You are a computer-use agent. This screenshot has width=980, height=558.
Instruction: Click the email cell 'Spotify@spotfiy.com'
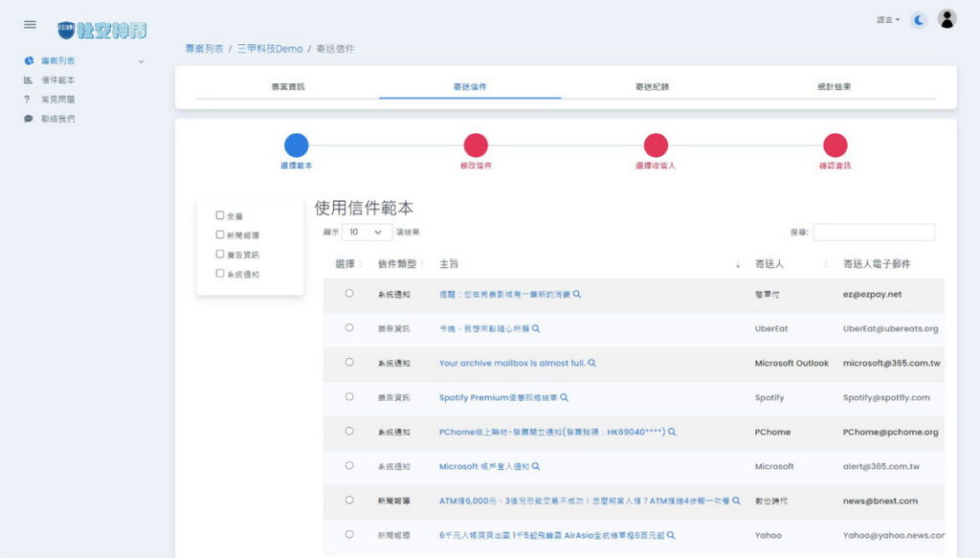tap(886, 397)
